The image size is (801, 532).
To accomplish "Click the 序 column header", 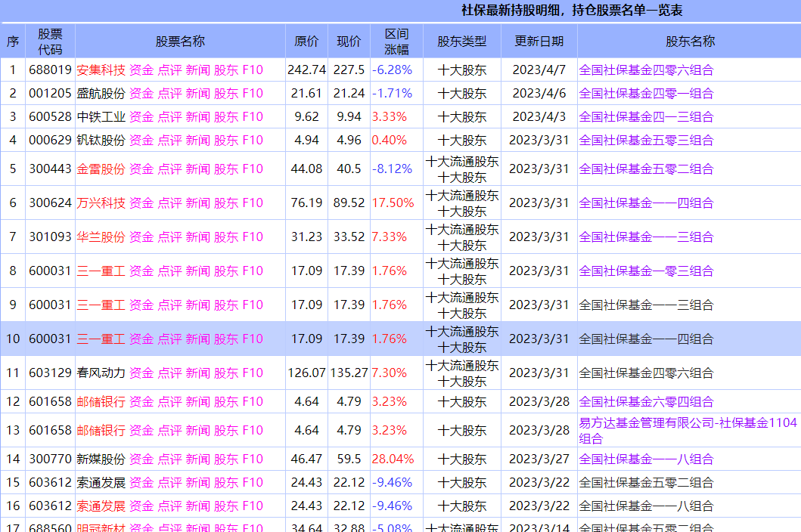I will pyautogui.click(x=13, y=42).
